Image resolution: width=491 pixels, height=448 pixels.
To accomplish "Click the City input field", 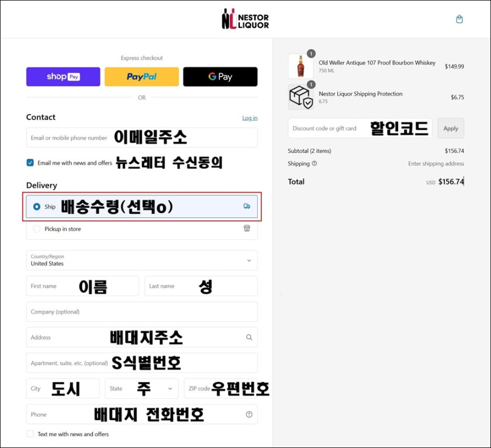I will (63, 389).
